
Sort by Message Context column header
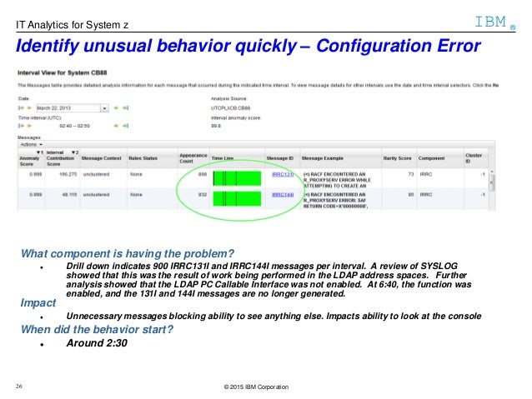click(101, 158)
